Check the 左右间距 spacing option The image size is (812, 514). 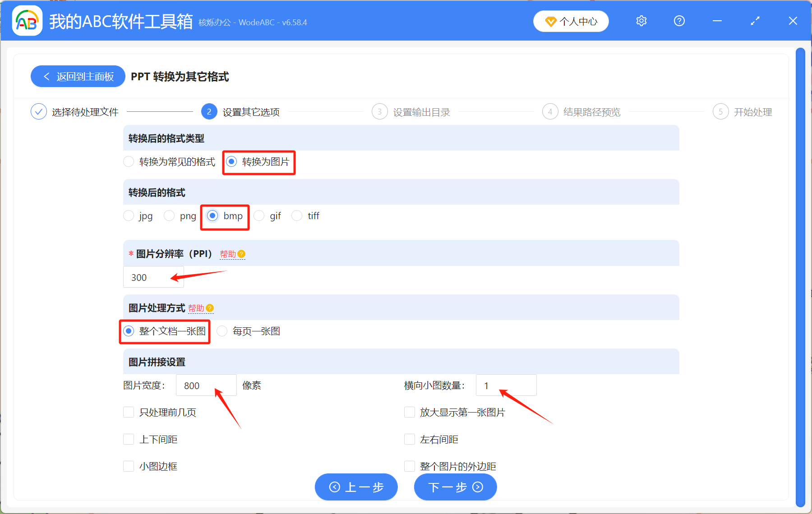point(409,439)
